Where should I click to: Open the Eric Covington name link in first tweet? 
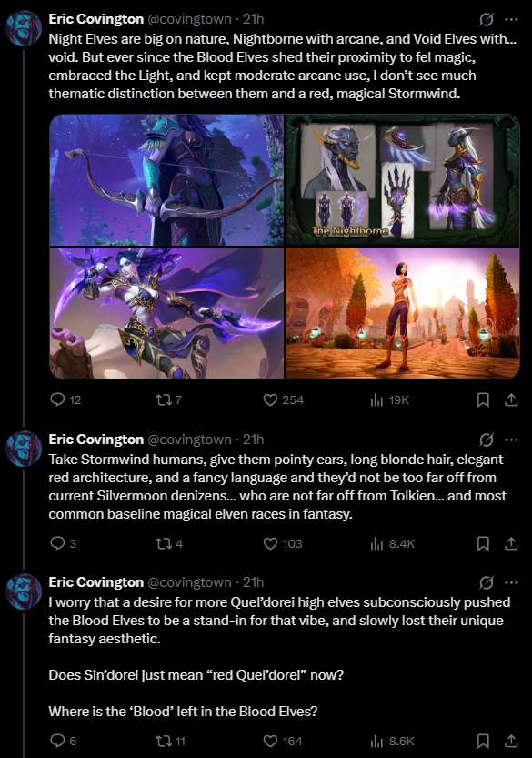[x=96, y=19]
